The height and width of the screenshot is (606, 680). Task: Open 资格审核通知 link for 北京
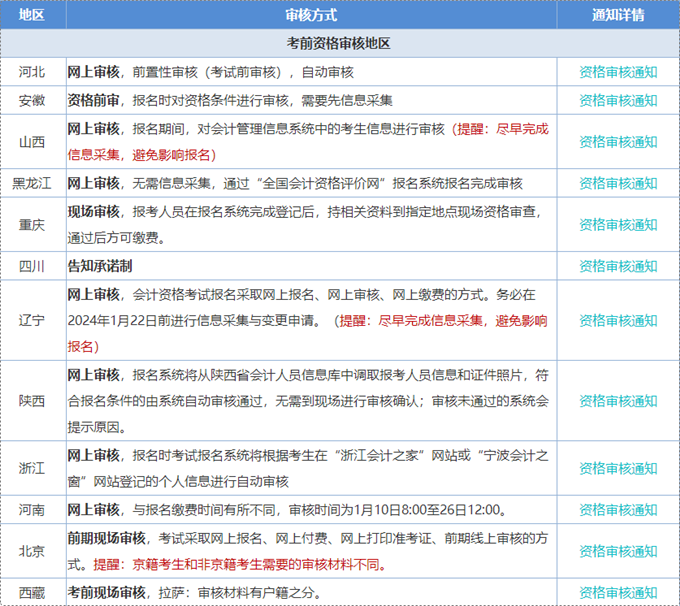tap(618, 551)
